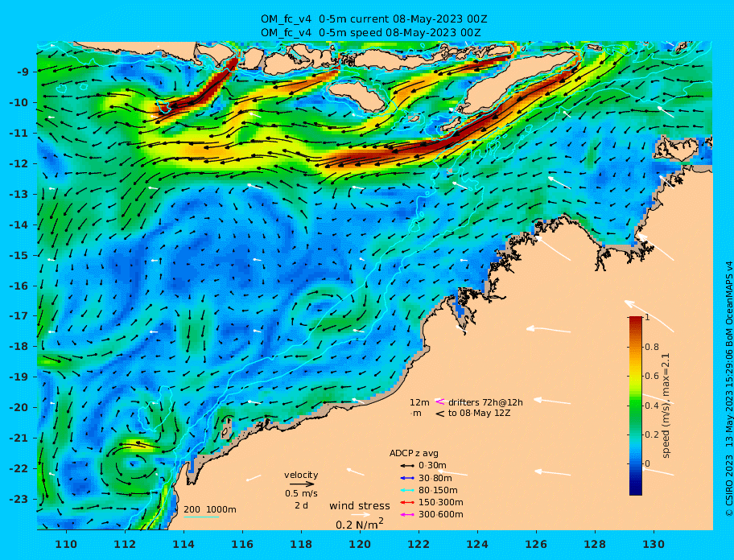Click the colorbar tick label '0.4'

pos(652,406)
